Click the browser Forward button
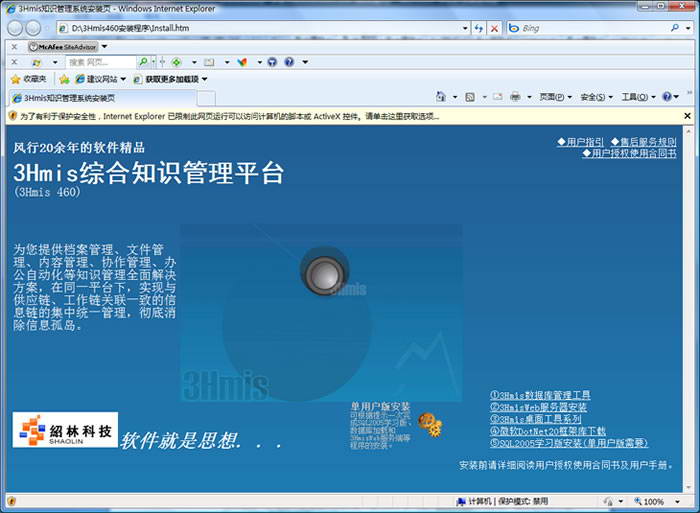This screenshot has height=513, width=700. click(33, 28)
